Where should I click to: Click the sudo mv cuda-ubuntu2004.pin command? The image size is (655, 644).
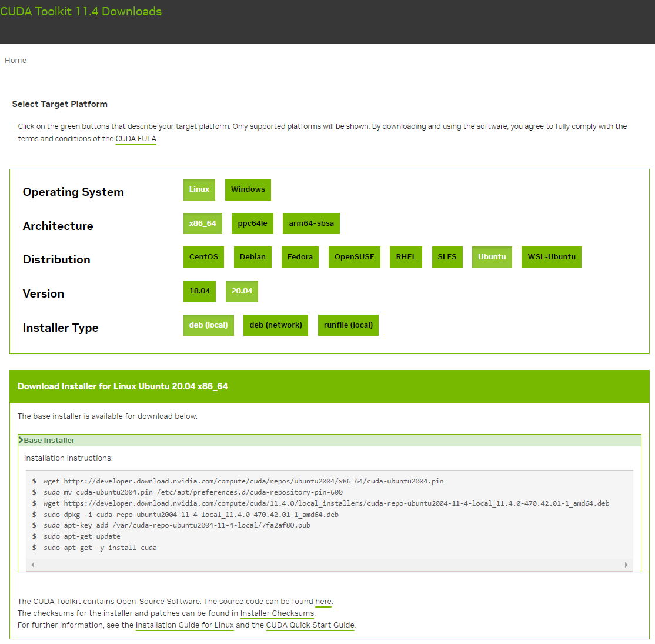(x=193, y=492)
